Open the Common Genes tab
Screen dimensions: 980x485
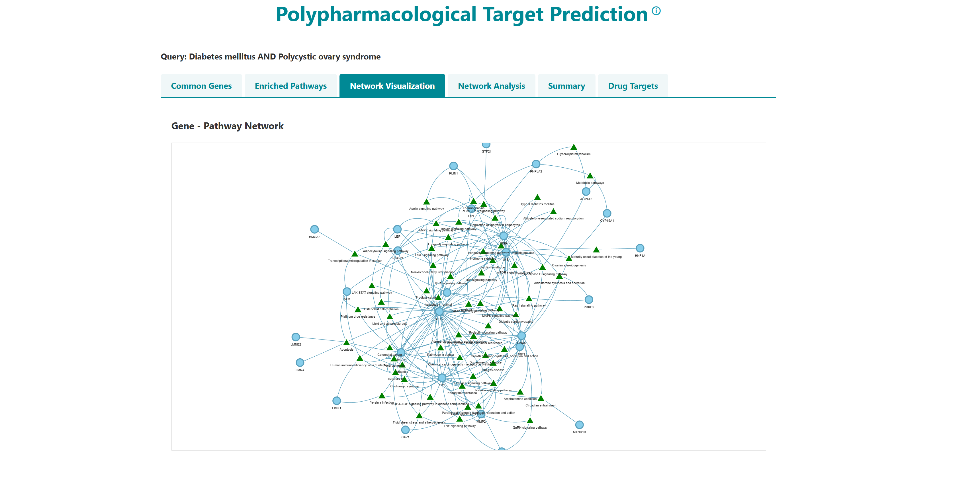coord(201,86)
